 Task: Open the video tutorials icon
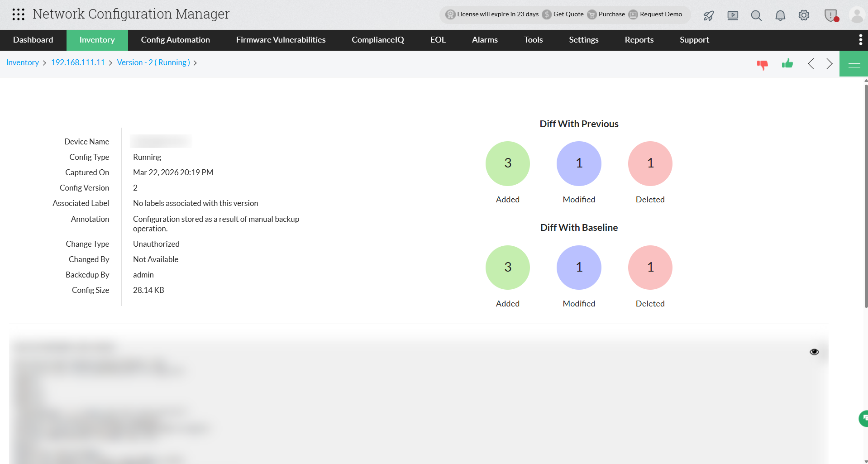pyautogui.click(x=733, y=15)
